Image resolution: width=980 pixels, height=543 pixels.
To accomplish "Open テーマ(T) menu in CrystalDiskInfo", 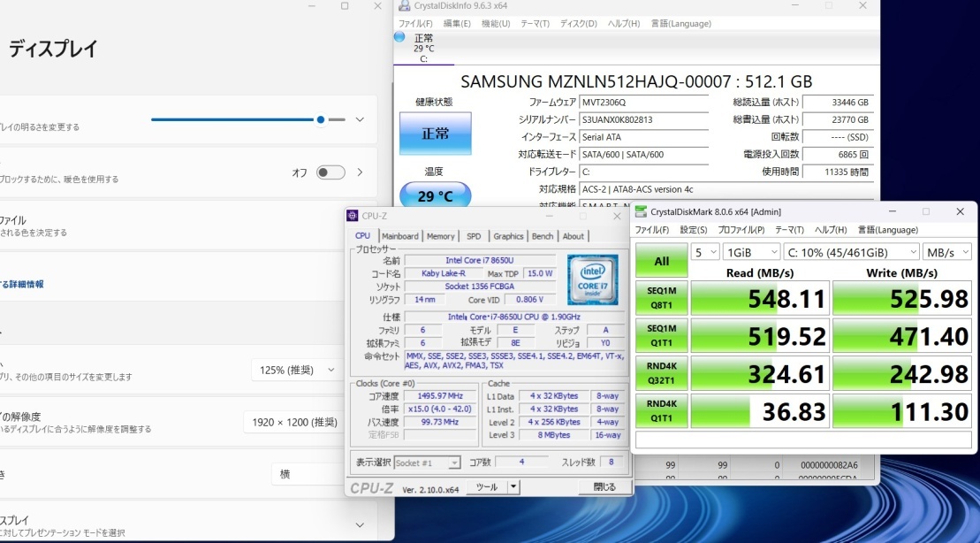I will click(x=535, y=24).
